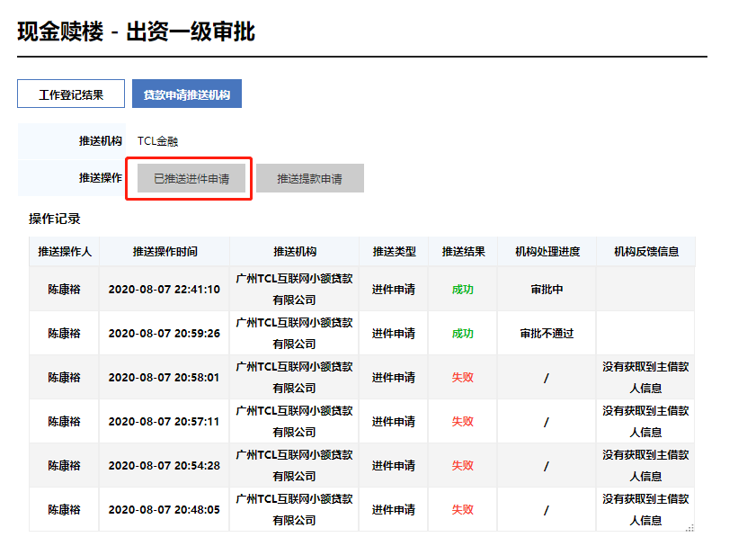Click 进件申请 type in the 20:54:28 row

(x=394, y=465)
